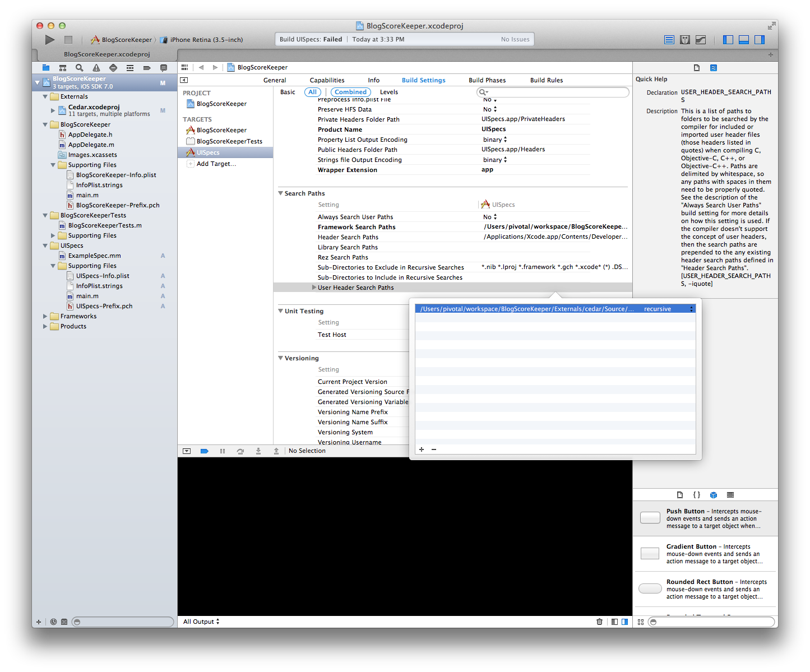Toggle the Debug area visibility
810x672 pixels.
[744, 40]
